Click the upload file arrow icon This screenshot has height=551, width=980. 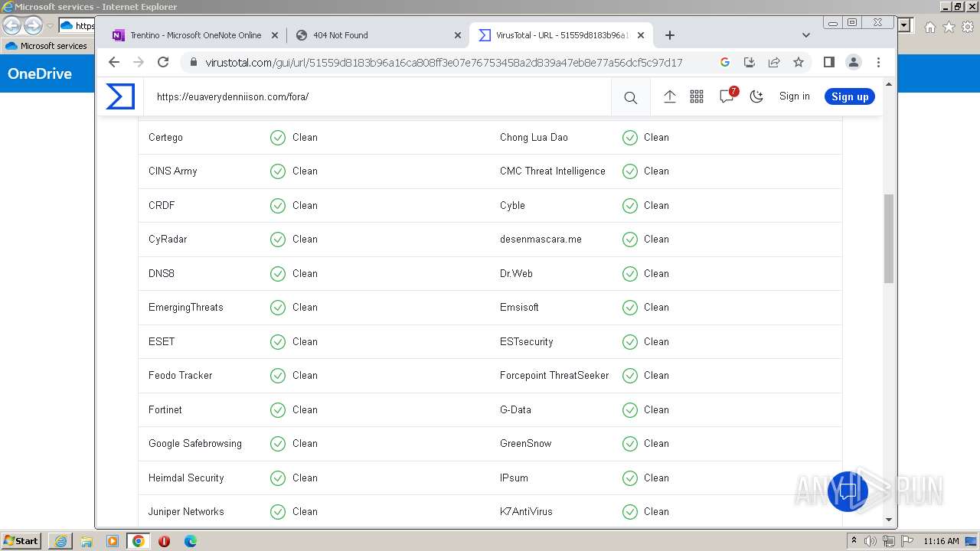click(669, 96)
